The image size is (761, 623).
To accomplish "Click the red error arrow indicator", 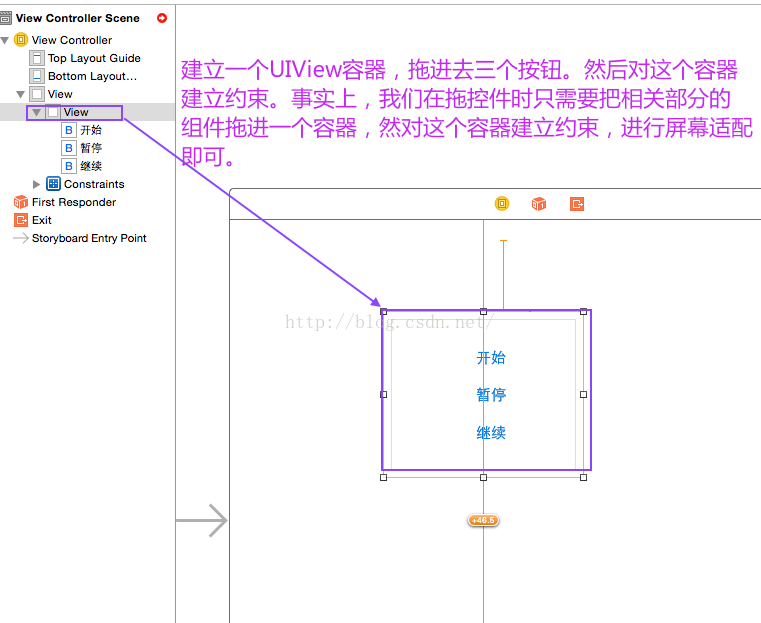I will (x=162, y=18).
